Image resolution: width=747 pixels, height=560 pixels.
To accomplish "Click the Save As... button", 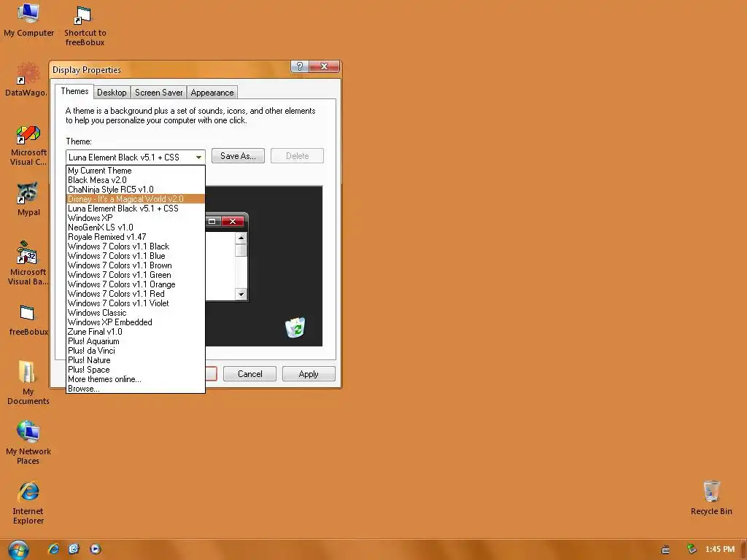I will click(238, 156).
